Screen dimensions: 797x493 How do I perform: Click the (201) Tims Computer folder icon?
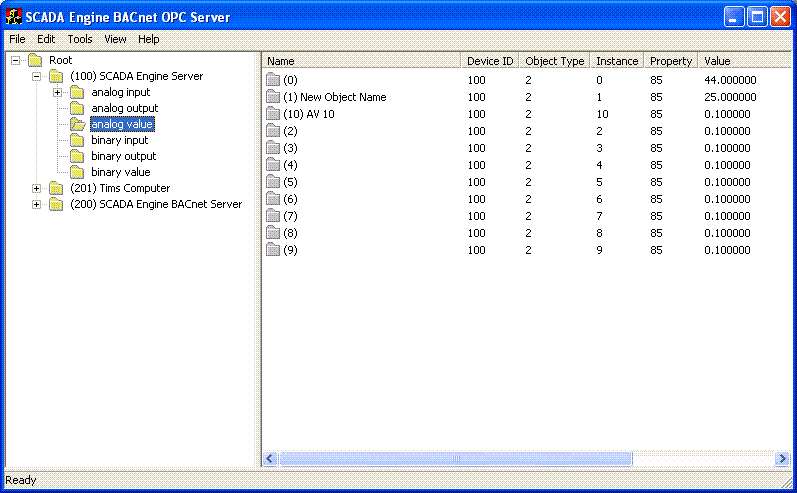click(56, 189)
